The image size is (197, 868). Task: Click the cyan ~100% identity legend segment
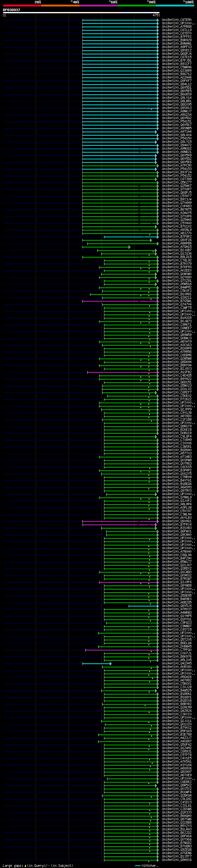(175, 6)
